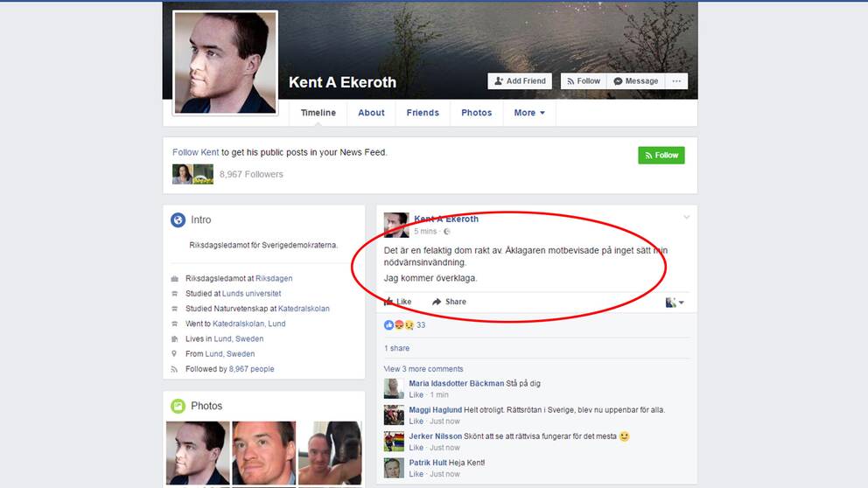Image resolution: width=868 pixels, height=488 pixels.
Task: Open Patrik Hult's profile
Action: click(427, 463)
